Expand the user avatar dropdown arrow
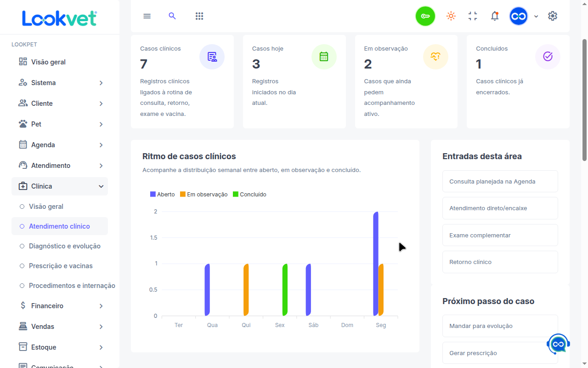This screenshot has height=368, width=588. coord(536,17)
